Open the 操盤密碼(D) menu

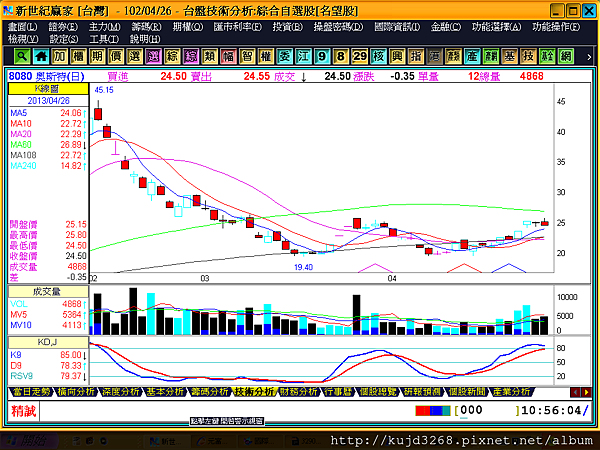[338, 27]
